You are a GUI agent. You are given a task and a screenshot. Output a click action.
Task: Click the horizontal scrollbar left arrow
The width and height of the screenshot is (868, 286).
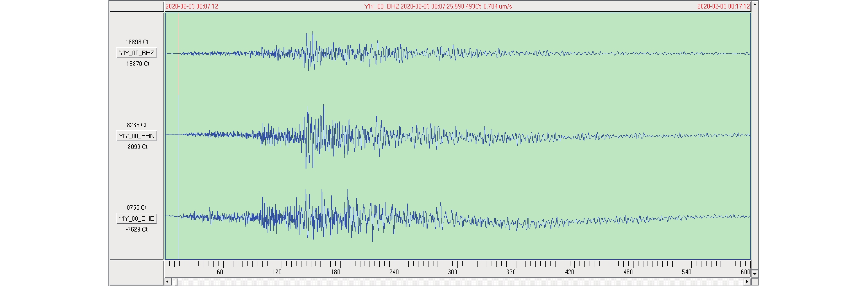coord(168,282)
